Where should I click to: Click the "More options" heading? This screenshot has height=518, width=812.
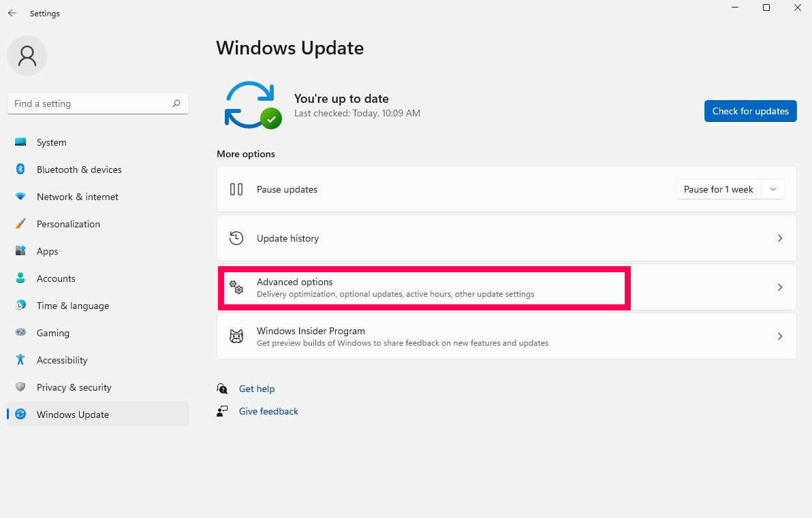[246, 155]
